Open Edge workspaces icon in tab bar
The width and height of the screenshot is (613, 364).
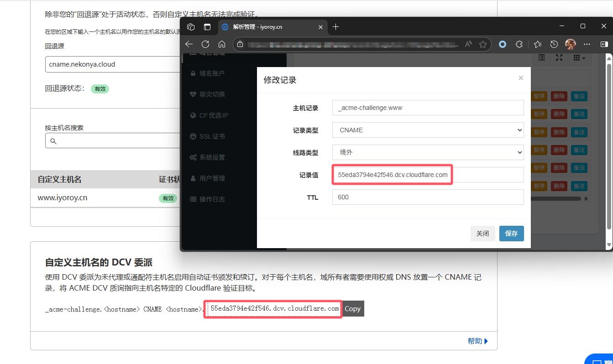[x=191, y=27]
